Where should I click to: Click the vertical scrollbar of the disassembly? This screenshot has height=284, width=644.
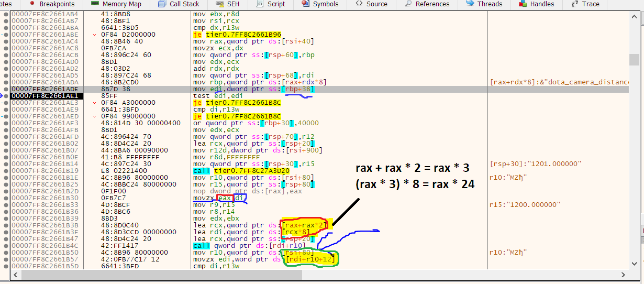click(x=635, y=139)
